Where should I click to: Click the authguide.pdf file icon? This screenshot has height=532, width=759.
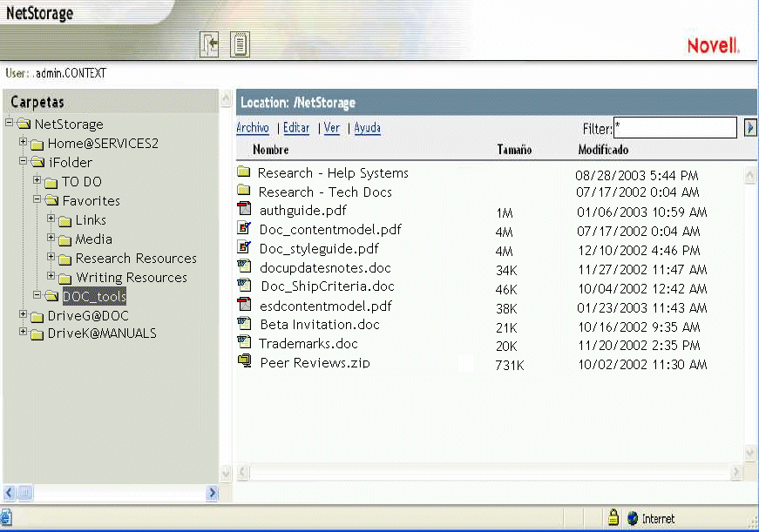click(x=245, y=209)
